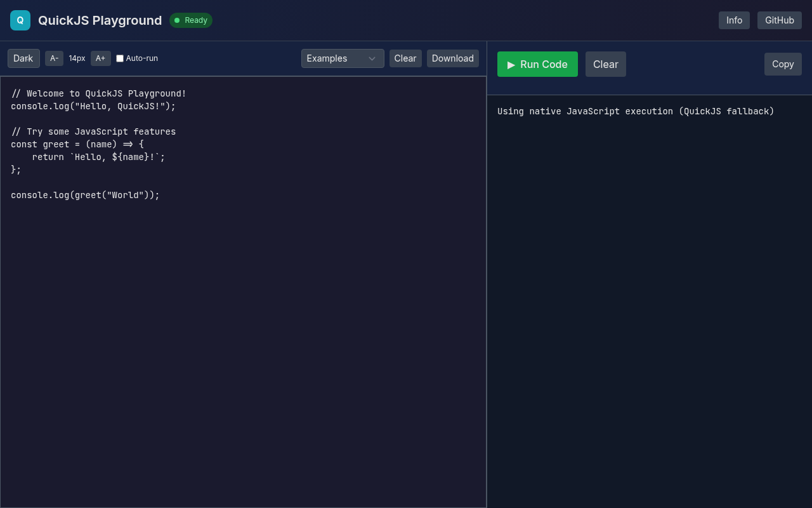Click the Examples dropdown chevron arrow

(372, 58)
